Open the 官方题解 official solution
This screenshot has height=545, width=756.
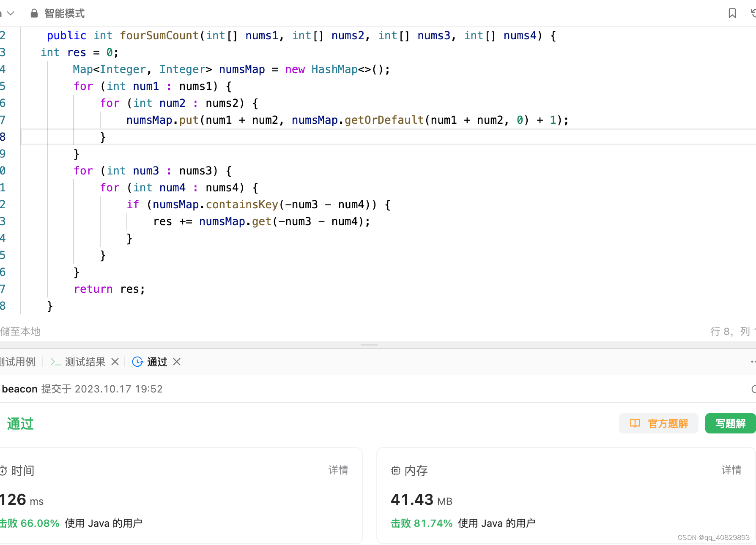[x=659, y=423]
